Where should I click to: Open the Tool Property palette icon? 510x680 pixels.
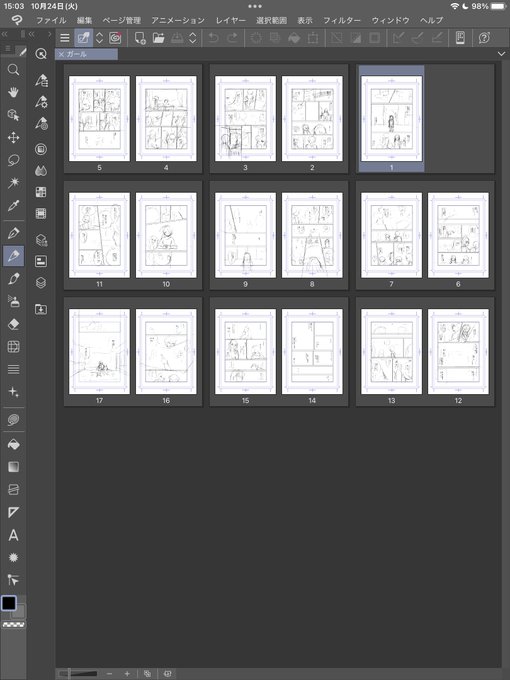tap(41, 102)
